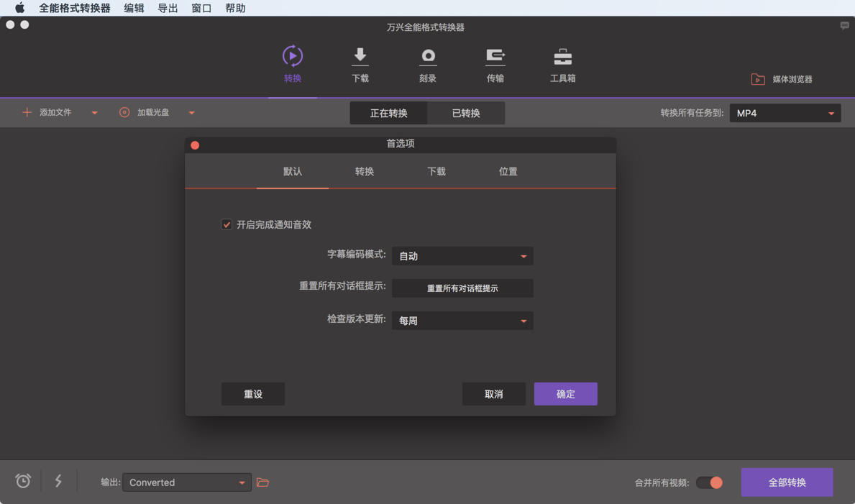Click 取消 to cancel preferences
This screenshot has height=504, width=855.
[494, 394]
